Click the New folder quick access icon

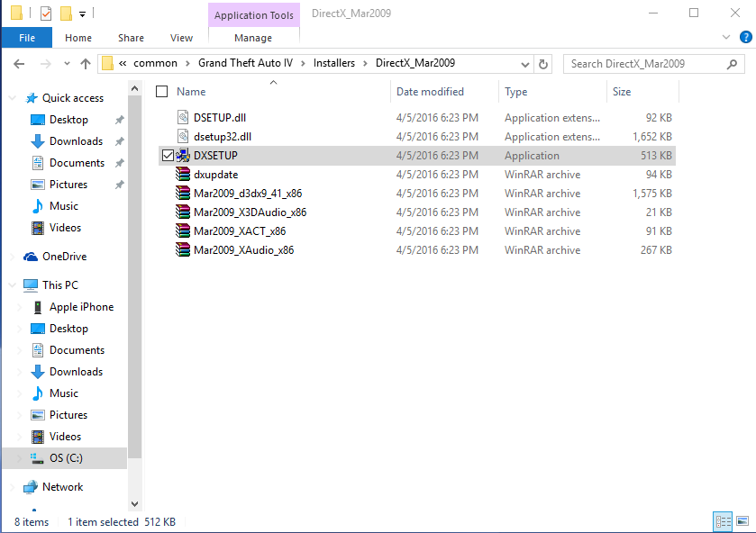click(66, 13)
